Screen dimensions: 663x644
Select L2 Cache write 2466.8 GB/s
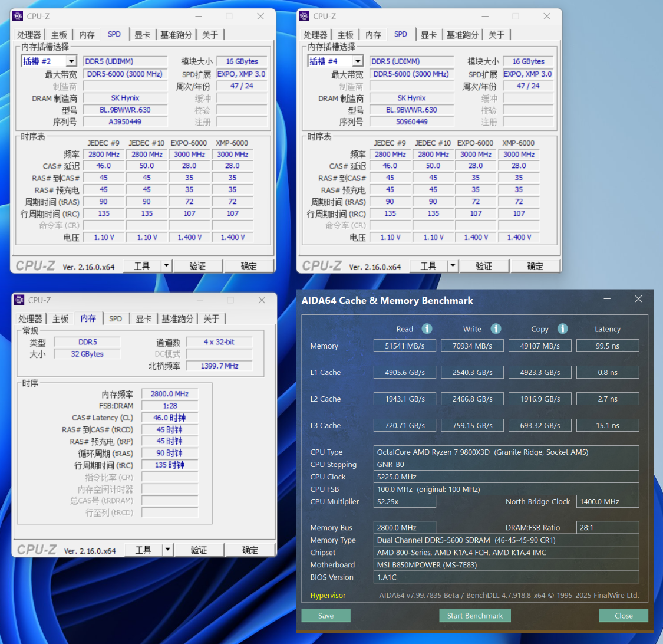click(472, 399)
